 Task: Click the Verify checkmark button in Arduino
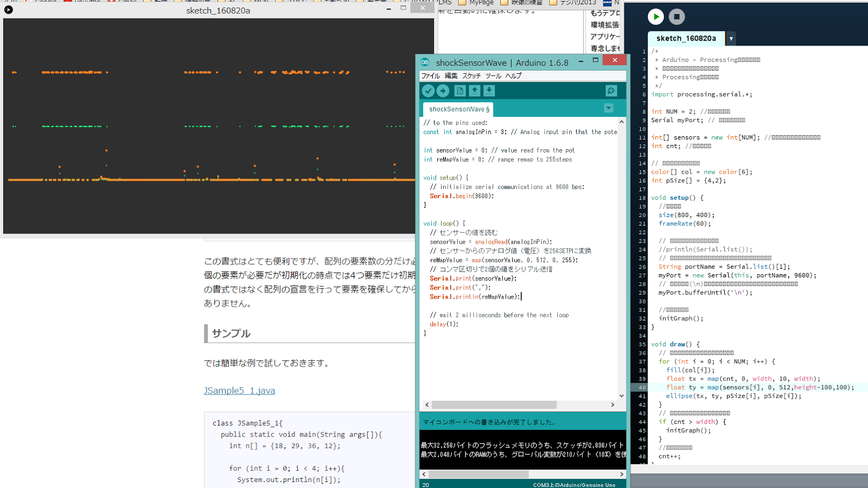click(428, 91)
